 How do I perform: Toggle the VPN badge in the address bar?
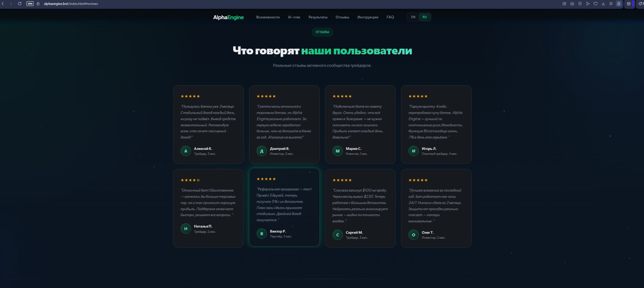pyautogui.click(x=30, y=4)
